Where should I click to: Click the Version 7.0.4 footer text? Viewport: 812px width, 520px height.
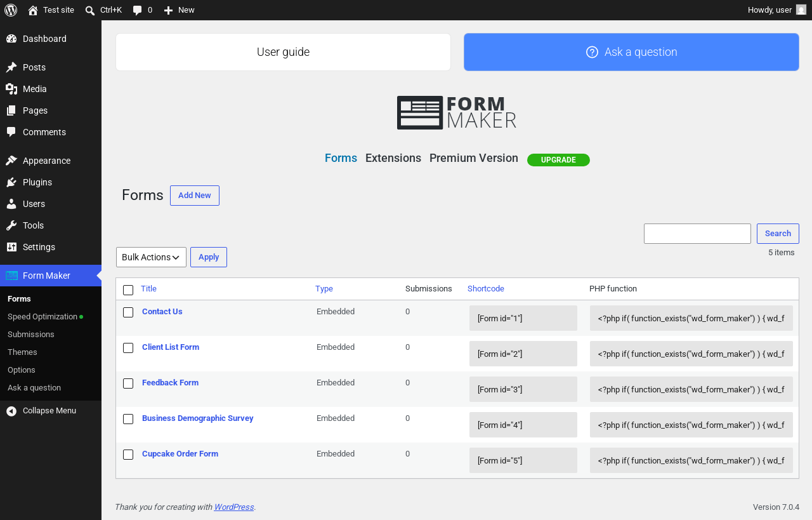(776, 507)
